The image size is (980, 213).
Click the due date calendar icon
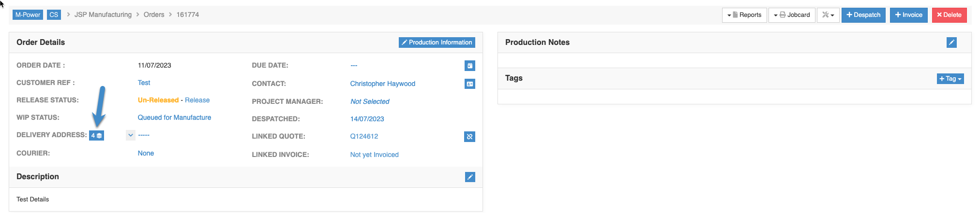click(469, 66)
